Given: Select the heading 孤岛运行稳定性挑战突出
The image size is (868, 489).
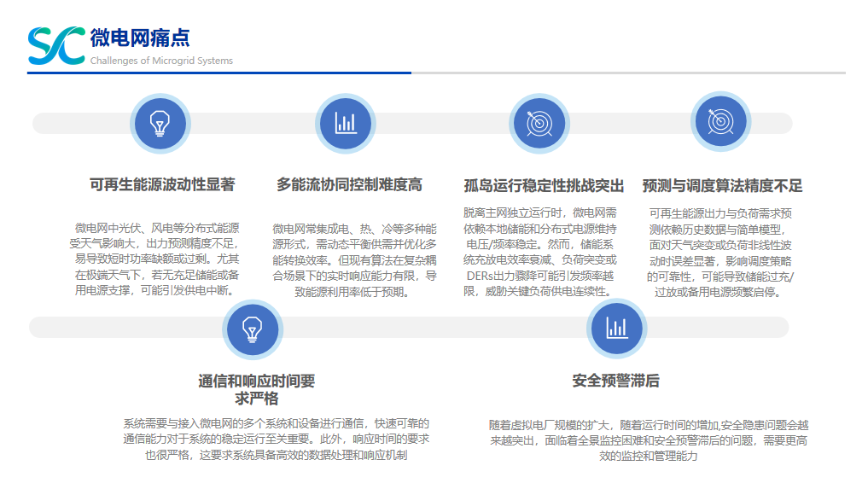Looking at the screenshot, I should [x=544, y=186].
